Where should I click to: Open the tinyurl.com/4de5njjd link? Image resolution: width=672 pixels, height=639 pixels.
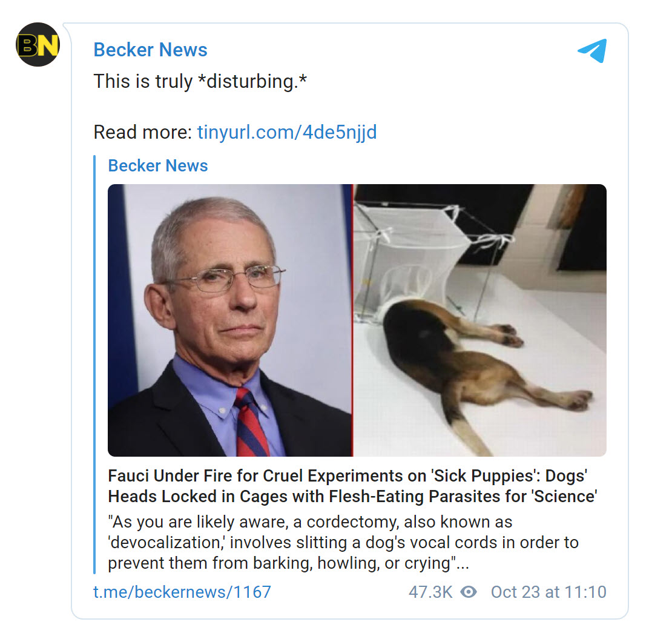[286, 132]
